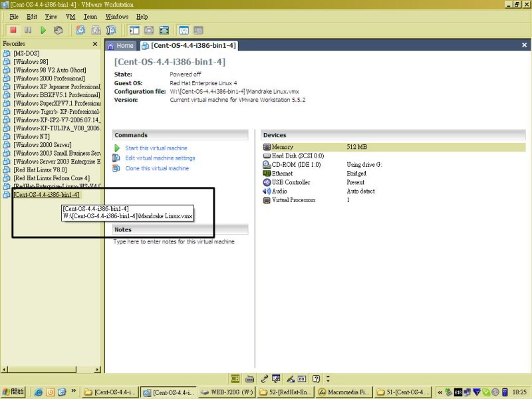
Task: Select [Windows Server 2003 Enterprise E... favorite
Action: [x=57, y=162]
